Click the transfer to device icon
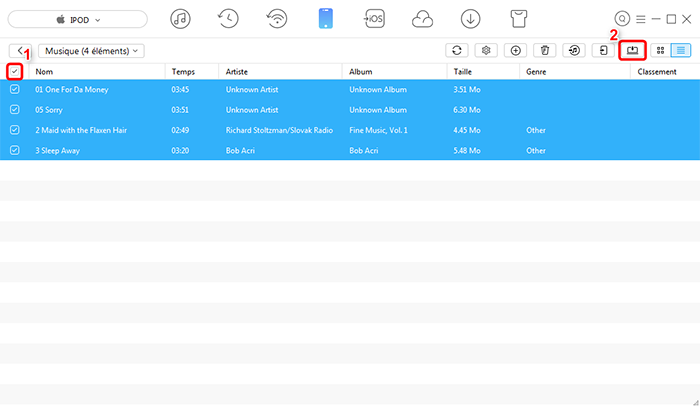 tap(603, 50)
